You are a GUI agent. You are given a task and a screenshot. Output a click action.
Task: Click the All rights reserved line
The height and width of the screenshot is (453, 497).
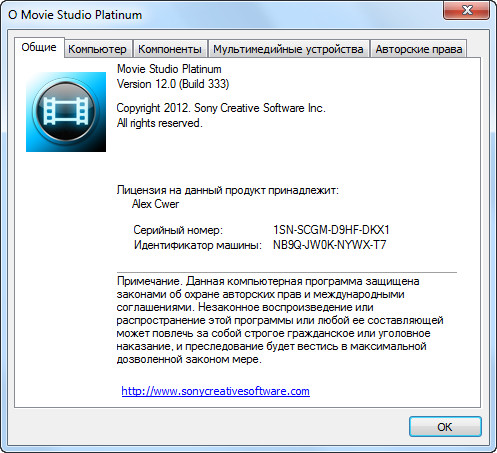[x=159, y=123]
